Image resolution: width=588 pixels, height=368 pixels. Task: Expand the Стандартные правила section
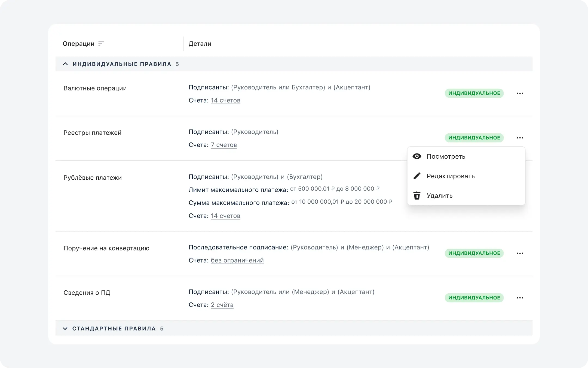point(65,328)
